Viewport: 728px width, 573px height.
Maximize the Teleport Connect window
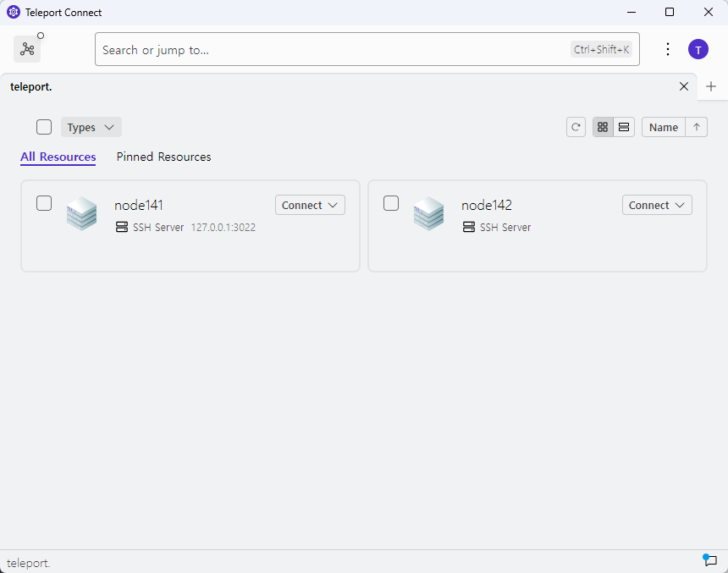(x=670, y=12)
